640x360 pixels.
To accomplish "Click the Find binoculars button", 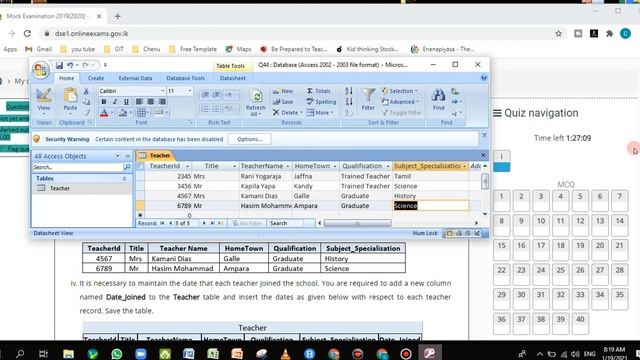I will pyautogui.click(x=438, y=99).
